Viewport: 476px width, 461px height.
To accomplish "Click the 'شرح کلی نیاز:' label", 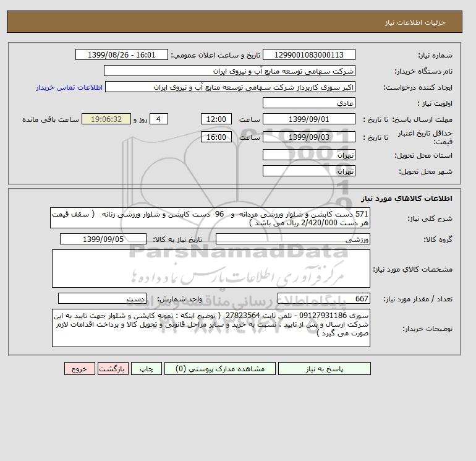I will point(430,218).
